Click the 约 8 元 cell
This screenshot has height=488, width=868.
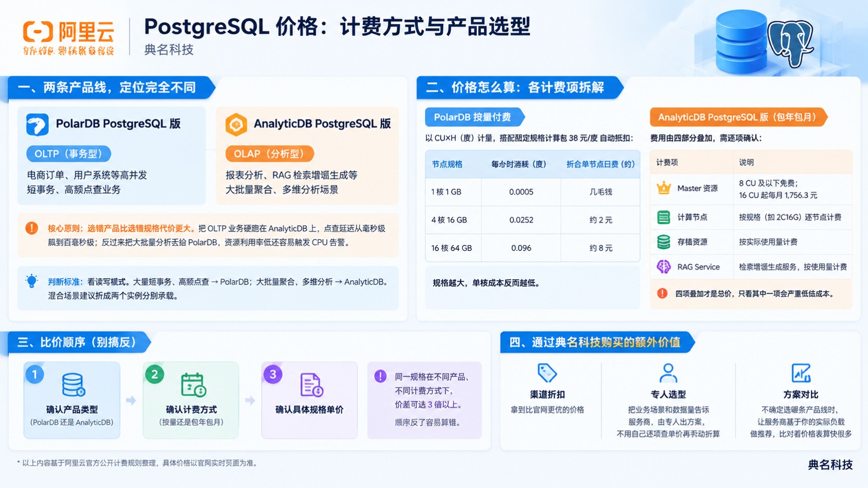pyautogui.click(x=601, y=248)
